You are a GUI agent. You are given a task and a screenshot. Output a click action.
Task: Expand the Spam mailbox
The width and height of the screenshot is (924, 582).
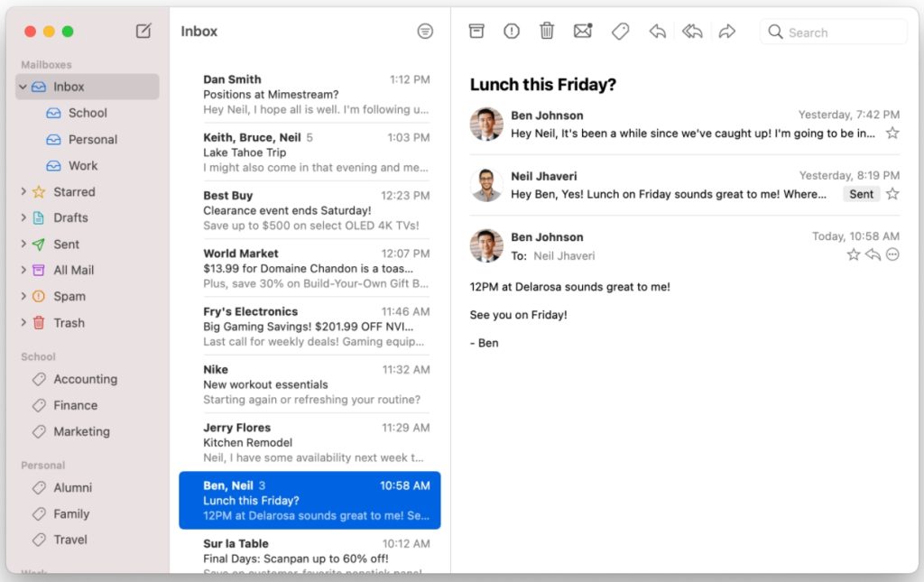coord(23,296)
